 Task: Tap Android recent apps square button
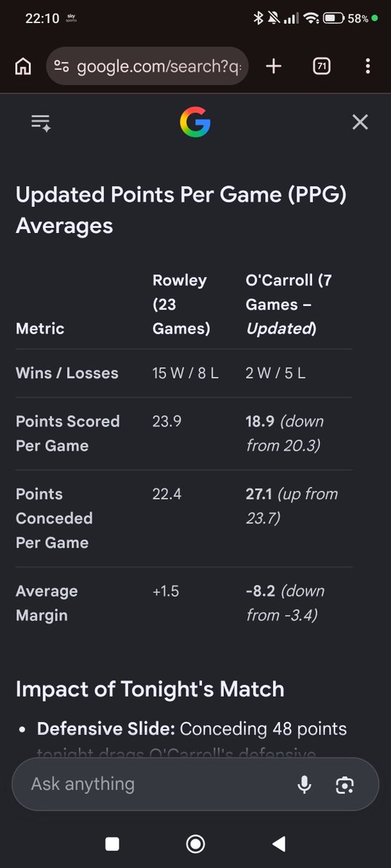pos(112,843)
